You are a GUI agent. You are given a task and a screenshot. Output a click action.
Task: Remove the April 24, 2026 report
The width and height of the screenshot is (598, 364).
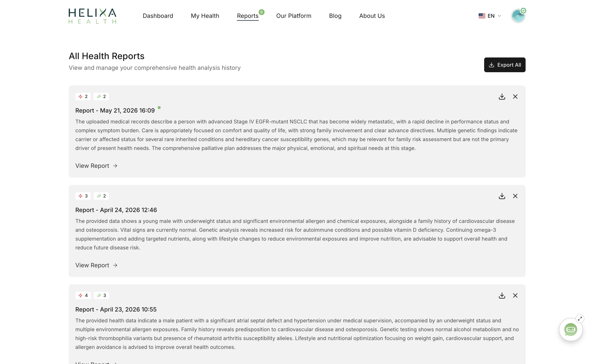click(x=515, y=196)
